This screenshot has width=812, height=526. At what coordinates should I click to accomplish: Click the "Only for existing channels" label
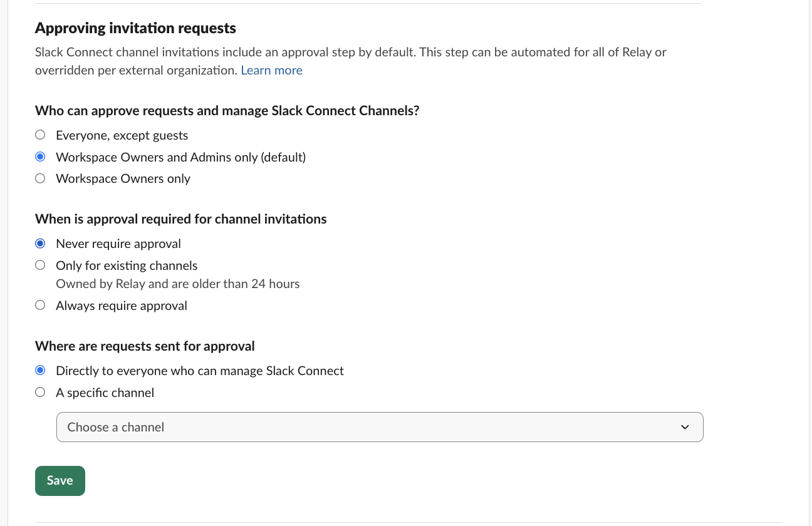(126, 265)
